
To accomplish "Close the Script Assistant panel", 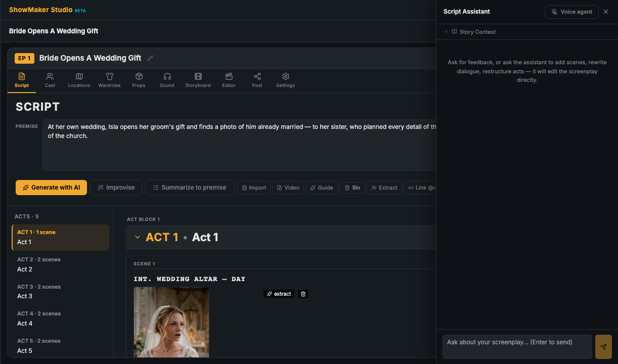I will tap(606, 12).
